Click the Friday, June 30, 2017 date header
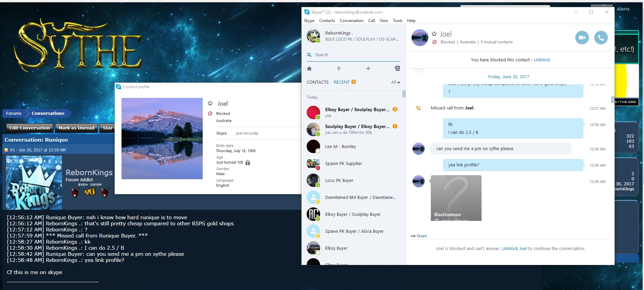Image resolution: width=644 pixels, height=290 pixels. pyautogui.click(x=509, y=77)
